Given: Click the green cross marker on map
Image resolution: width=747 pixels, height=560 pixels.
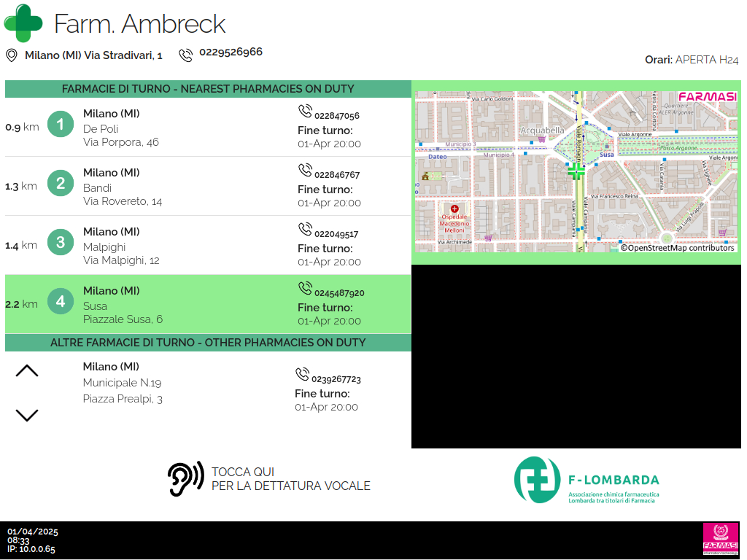Looking at the screenshot, I should tap(576, 171).
